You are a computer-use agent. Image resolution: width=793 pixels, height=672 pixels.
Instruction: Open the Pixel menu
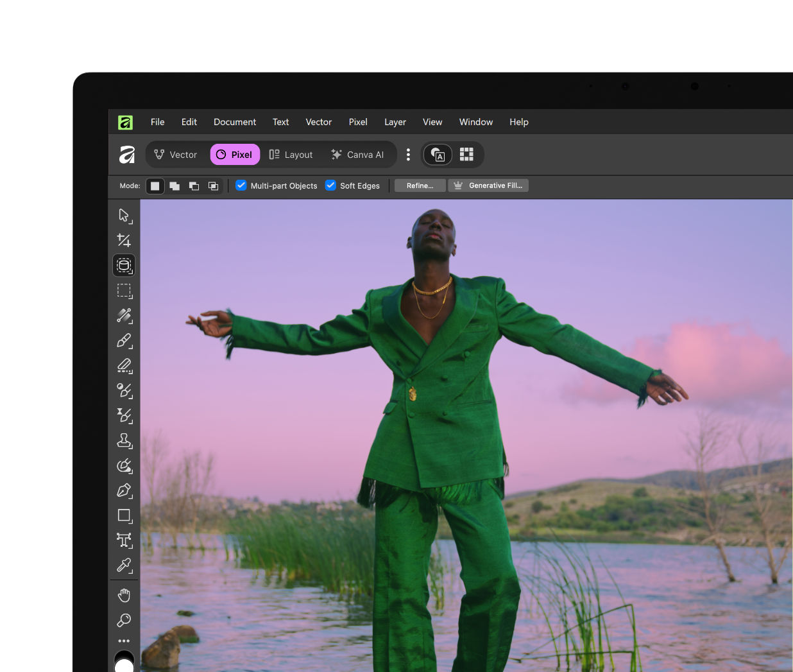[x=358, y=122]
